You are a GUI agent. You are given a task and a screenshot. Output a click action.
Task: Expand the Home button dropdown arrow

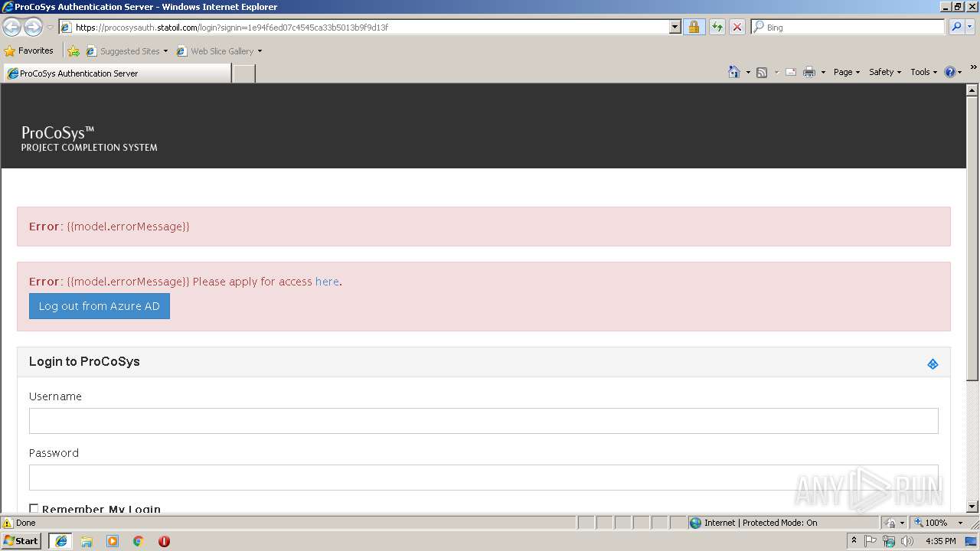click(748, 73)
